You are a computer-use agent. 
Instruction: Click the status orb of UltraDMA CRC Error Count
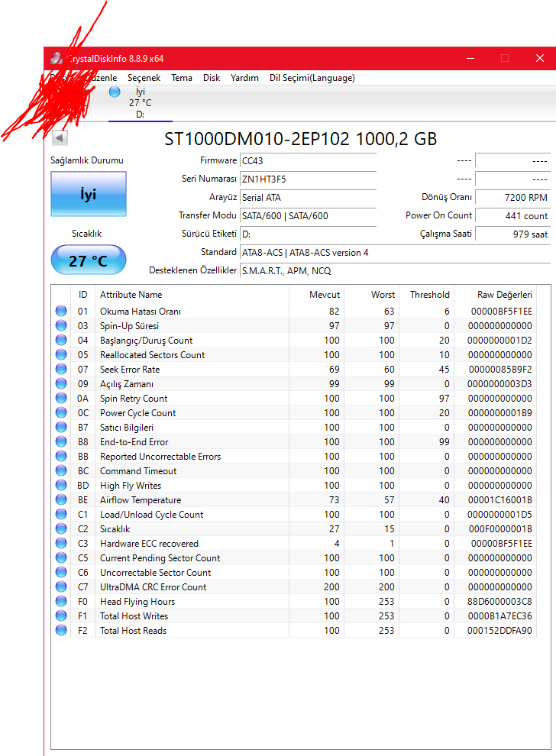pos(61,586)
